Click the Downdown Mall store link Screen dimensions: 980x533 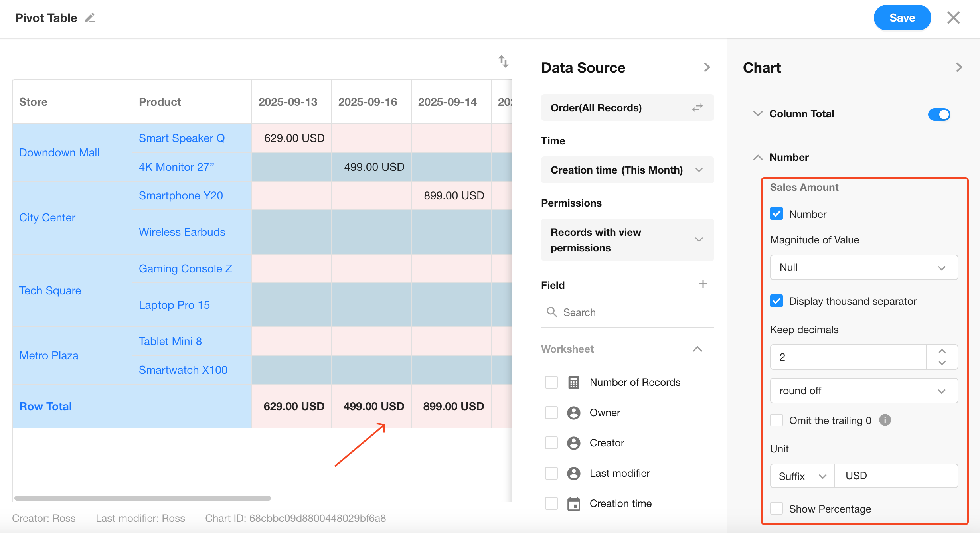tap(59, 152)
